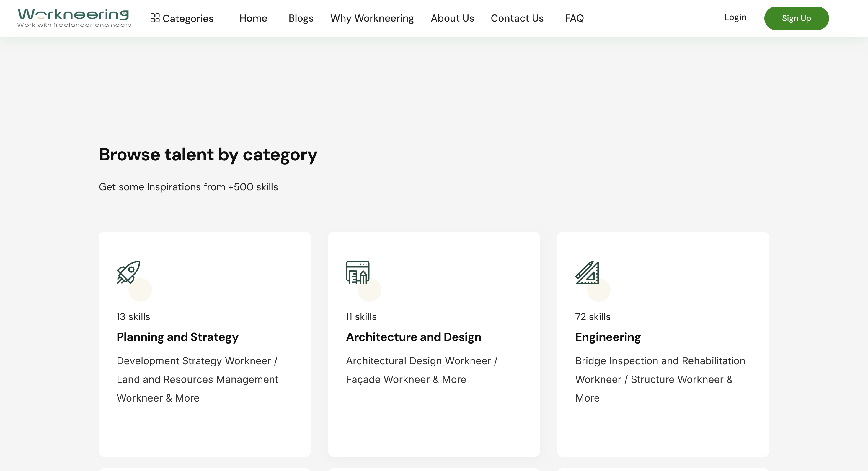The image size is (868, 471).
Task: Go to the Home page
Action: tap(253, 18)
